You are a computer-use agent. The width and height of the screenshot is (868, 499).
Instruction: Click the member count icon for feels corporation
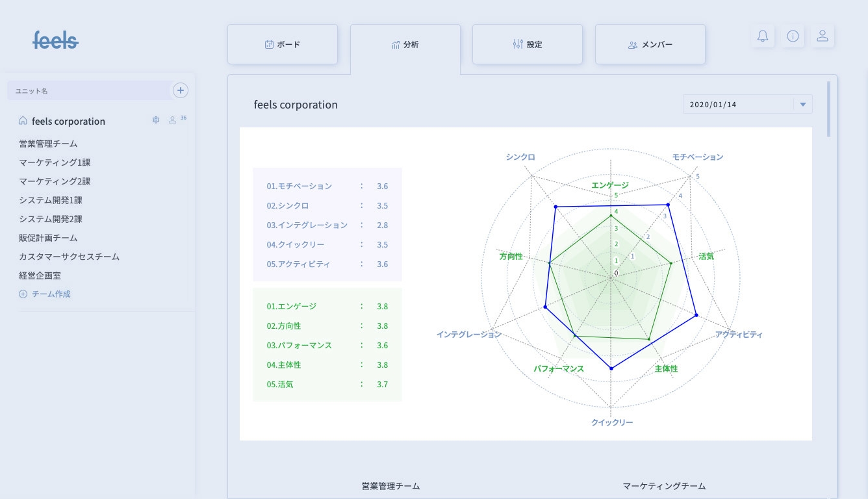(173, 120)
